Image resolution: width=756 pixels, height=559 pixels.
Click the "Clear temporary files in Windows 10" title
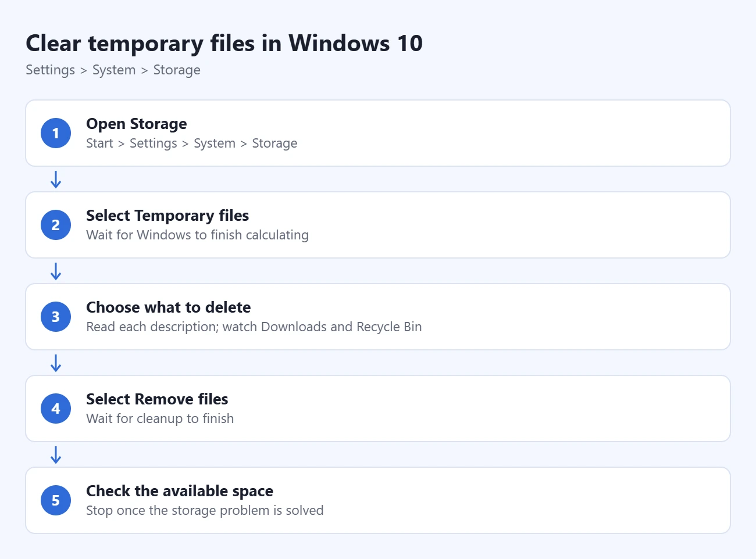tap(224, 44)
